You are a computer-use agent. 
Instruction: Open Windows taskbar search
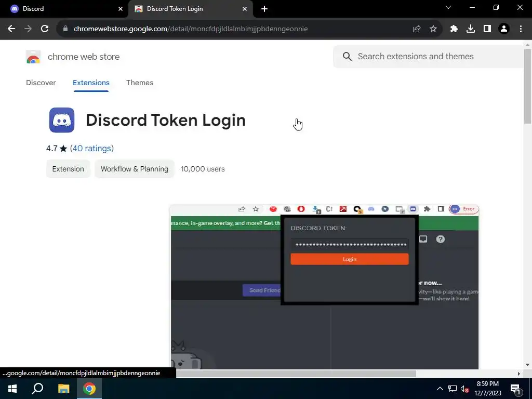click(37, 389)
